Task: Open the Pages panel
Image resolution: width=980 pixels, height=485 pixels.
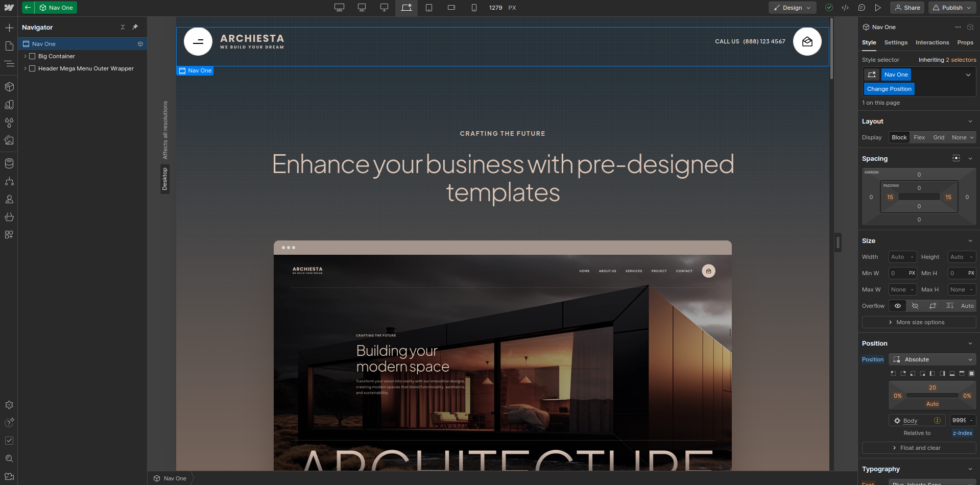Action: pos(9,46)
